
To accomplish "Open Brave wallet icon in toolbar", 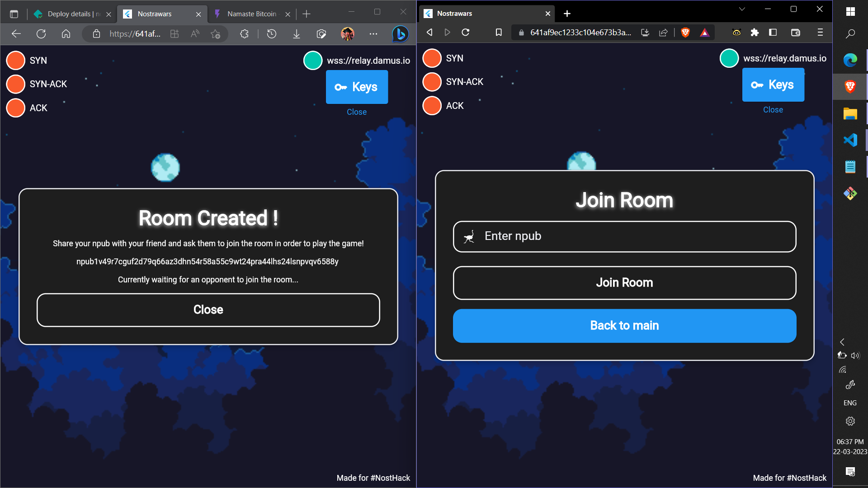I will pos(796,33).
